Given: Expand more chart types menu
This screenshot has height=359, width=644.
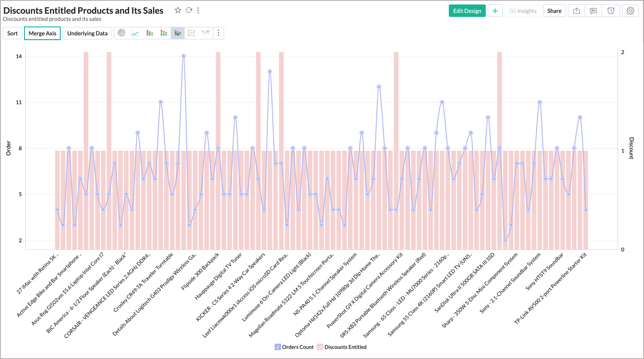Looking at the screenshot, I should (x=218, y=33).
